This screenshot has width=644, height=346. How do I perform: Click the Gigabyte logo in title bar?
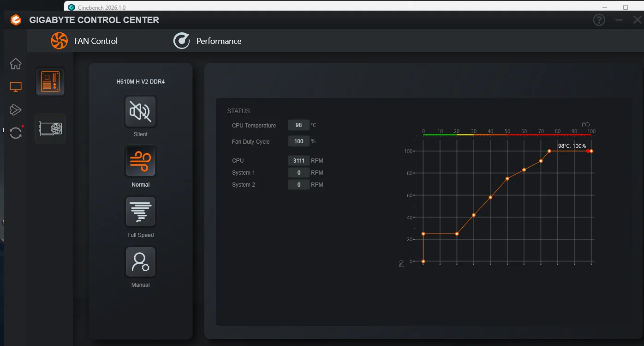coord(16,20)
